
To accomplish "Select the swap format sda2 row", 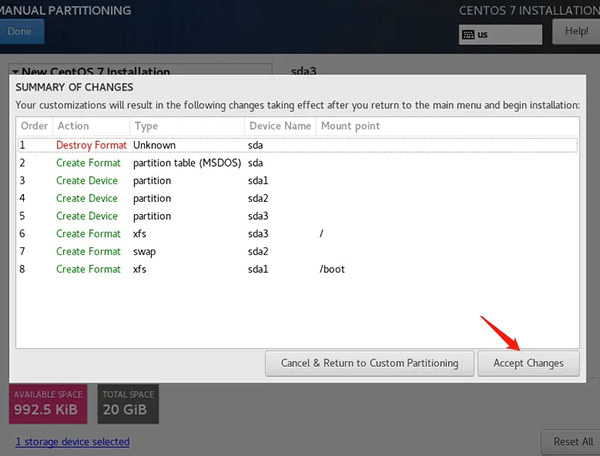I will tap(298, 251).
